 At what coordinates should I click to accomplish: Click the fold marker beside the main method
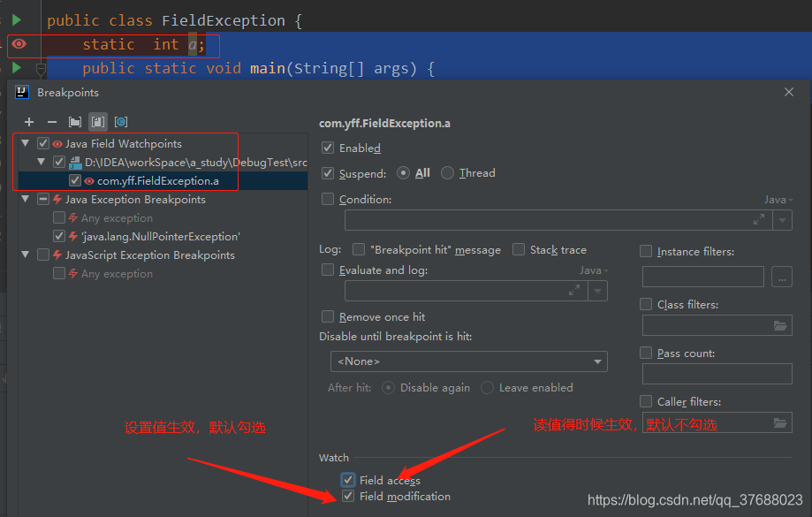41,68
